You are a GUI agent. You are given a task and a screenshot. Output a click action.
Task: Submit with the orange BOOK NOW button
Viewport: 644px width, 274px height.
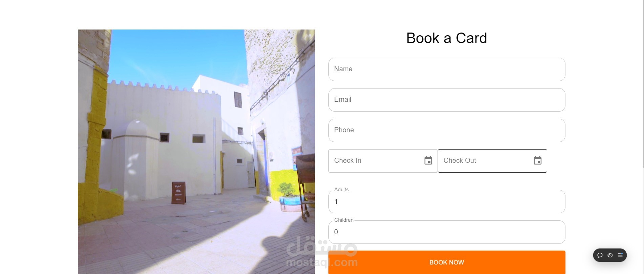point(447,262)
